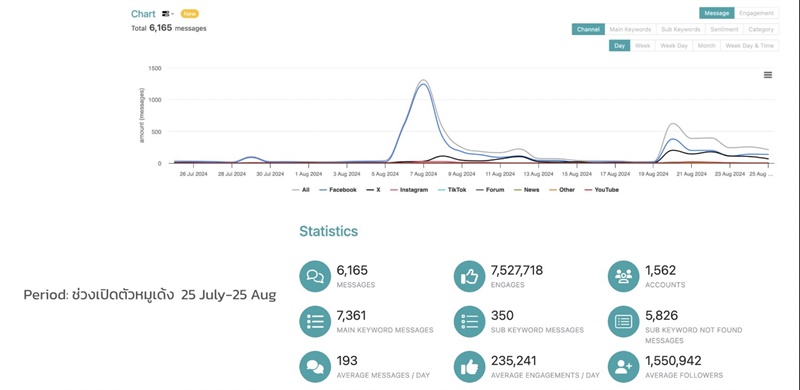
Task: Switch to the Engagement view tab
Action: point(757,13)
